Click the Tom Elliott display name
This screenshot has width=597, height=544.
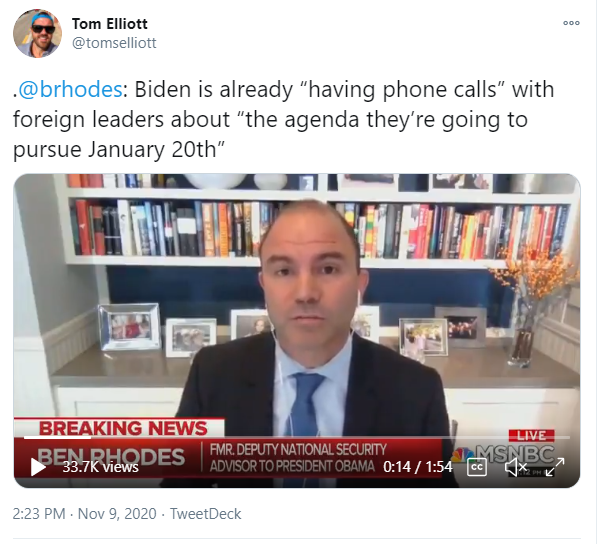click(110, 24)
